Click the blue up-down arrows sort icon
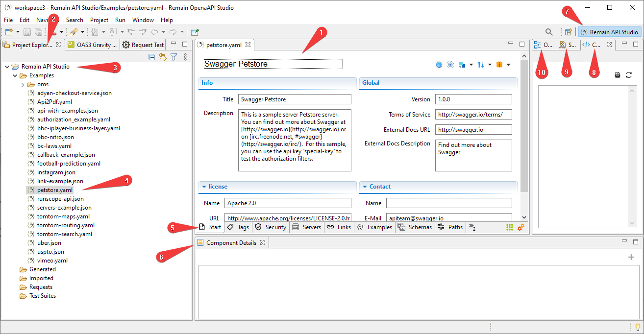This screenshot has height=334, width=644. (x=481, y=65)
